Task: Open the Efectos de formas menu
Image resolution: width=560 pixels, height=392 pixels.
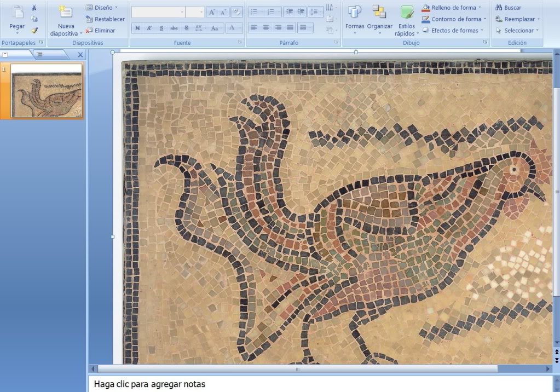Action: pos(453,30)
